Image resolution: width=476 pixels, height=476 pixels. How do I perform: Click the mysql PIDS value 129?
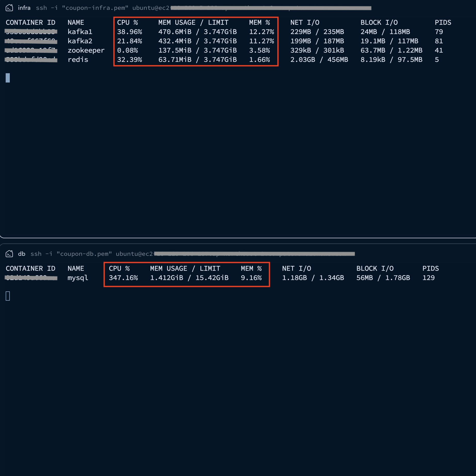pos(428,278)
